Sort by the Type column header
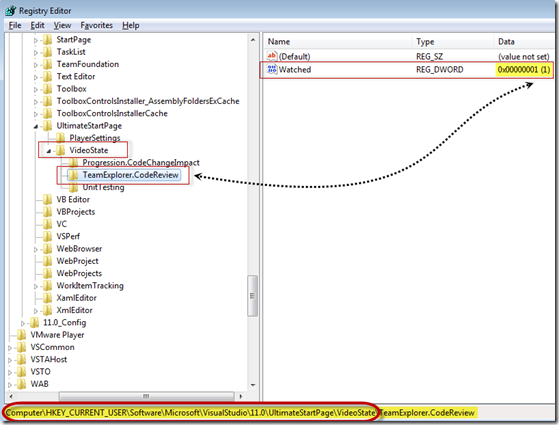The image size is (559, 425). pos(453,42)
